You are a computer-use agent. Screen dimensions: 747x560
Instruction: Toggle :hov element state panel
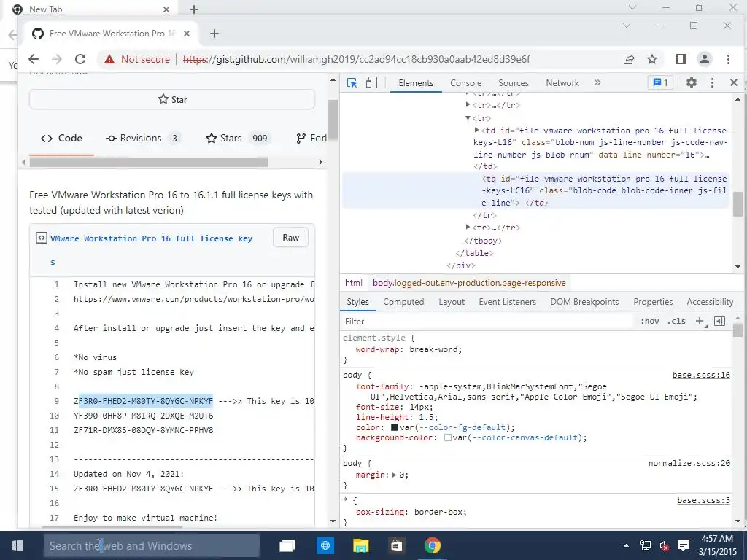pos(649,322)
